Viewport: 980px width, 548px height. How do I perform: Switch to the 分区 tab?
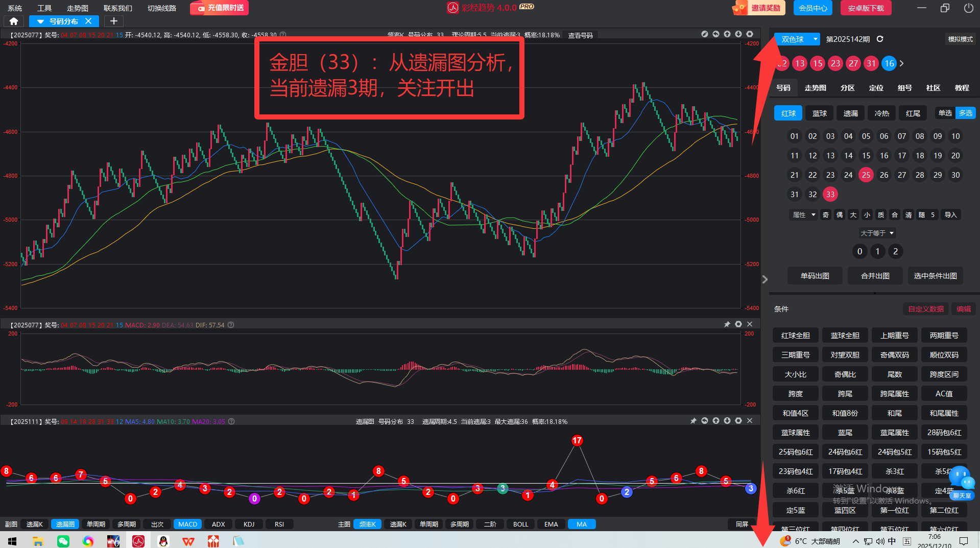(x=847, y=88)
